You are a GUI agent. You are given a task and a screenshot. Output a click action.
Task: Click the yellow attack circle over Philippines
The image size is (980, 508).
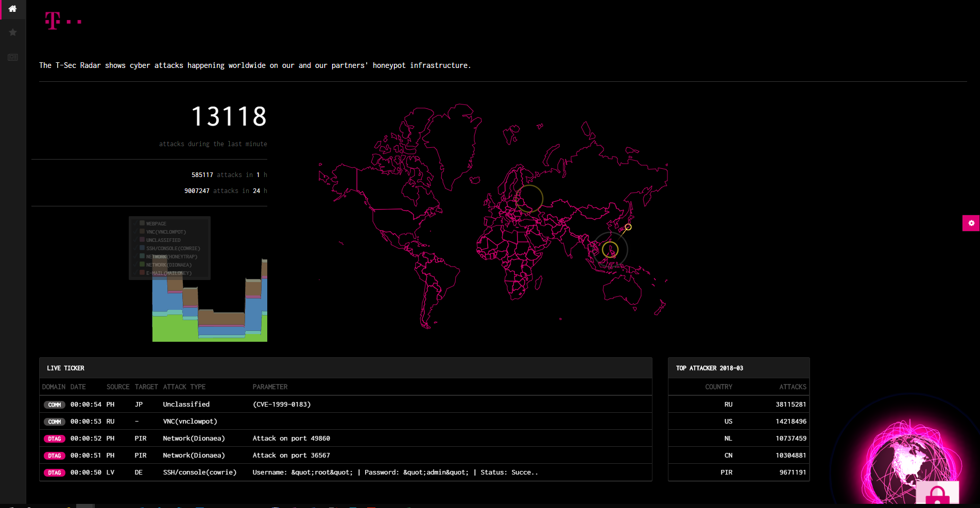click(610, 250)
